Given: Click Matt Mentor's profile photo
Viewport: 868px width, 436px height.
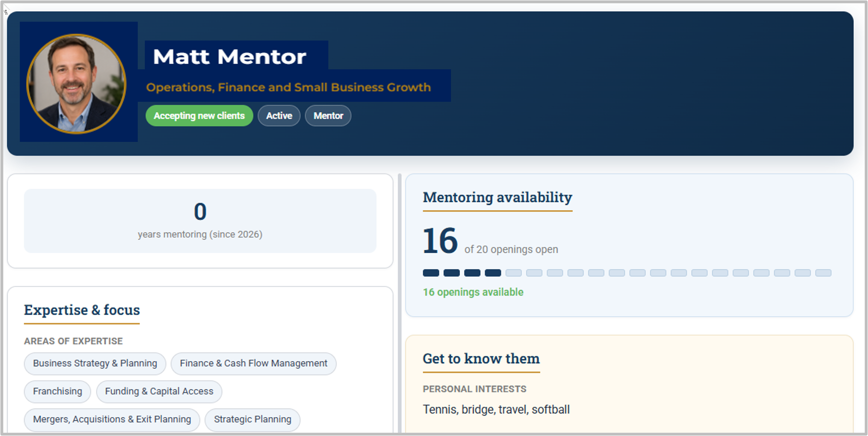Looking at the screenshot, I should point(76,84).
